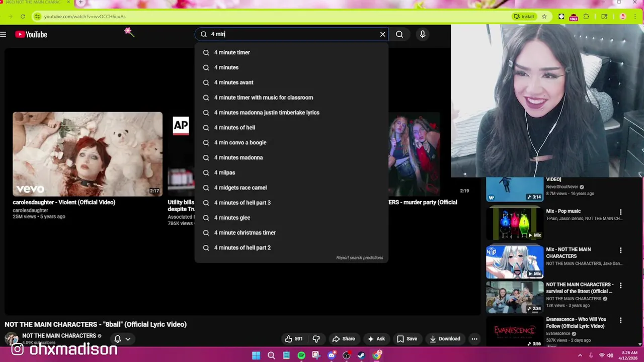Open Windows Start menu
The width and height of the screenshot is (644, 362).
256,355
